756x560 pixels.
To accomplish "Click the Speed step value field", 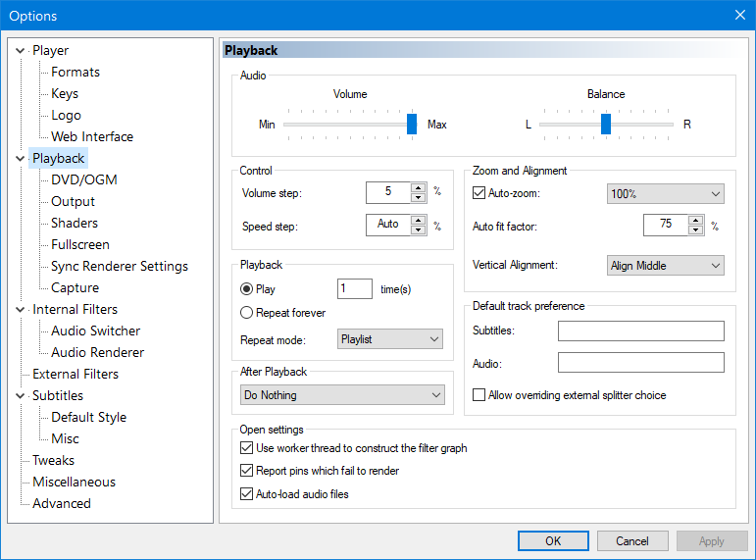I will 388,225.
